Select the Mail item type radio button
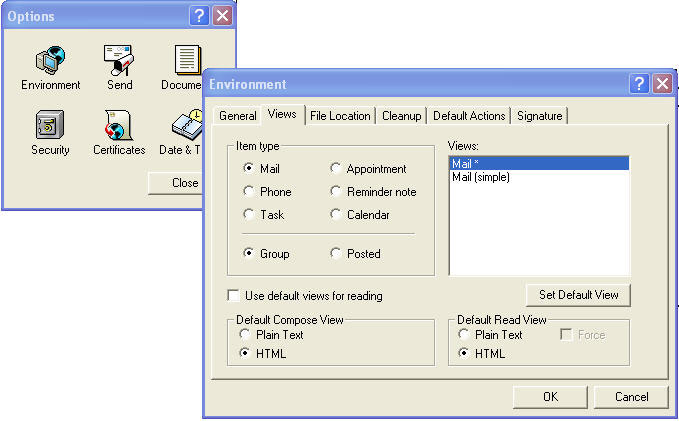The height and width of the screenshot is (421, 679). (x=249, y=168)
